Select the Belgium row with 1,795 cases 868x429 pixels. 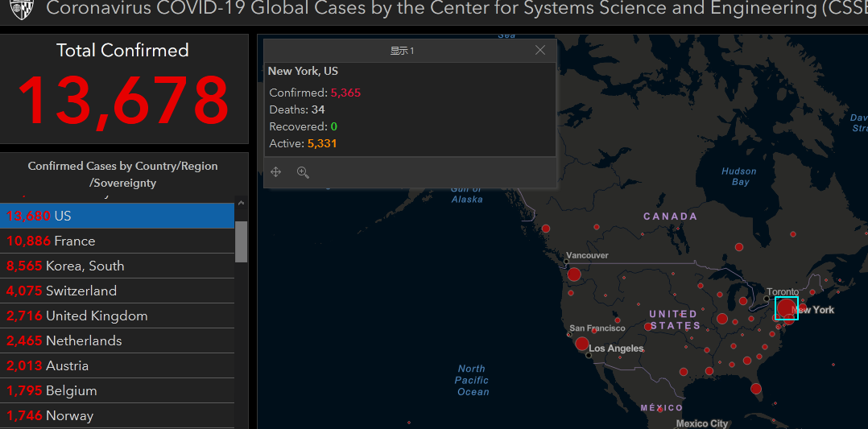[x=118, y=390]
